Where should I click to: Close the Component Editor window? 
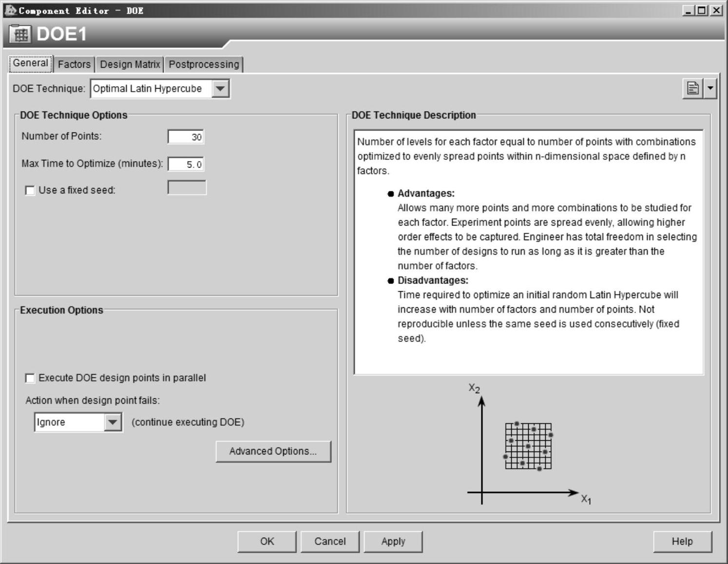click(716, 10)
